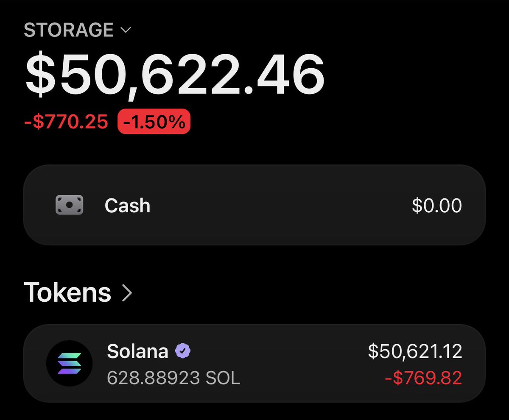Tap the Solana verified checkmark badge
The height and width of the screenshot is (420, 509).
tap(183, 351)
